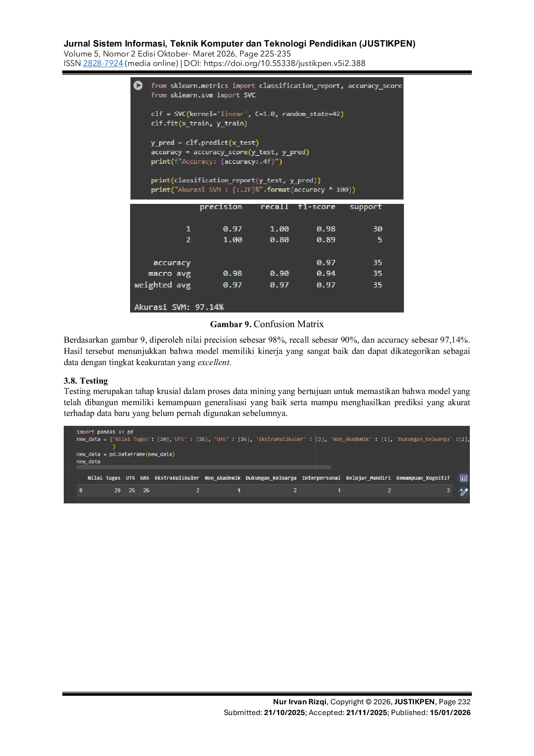Screen dimensions: 534x756
Task: Click the 'UTS' column header in table
Action: click(130, 478)
